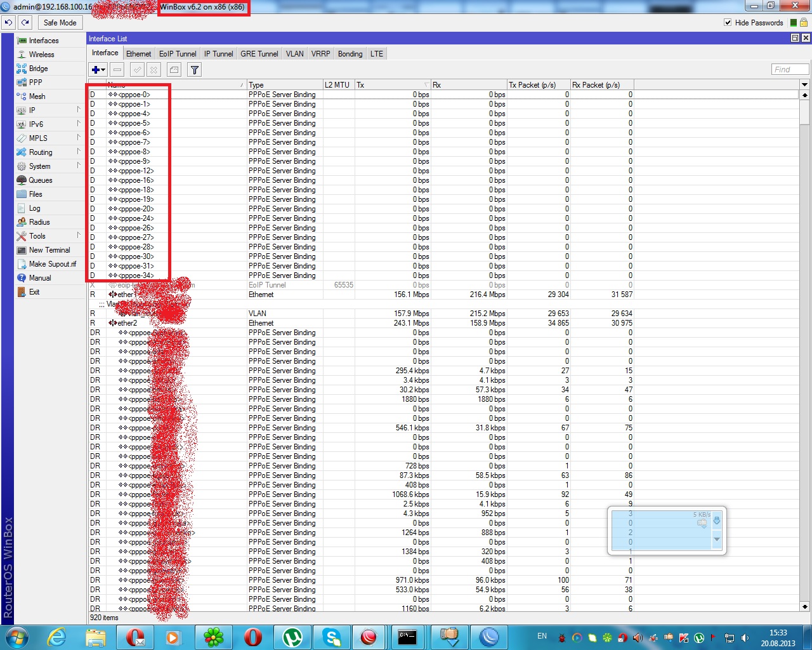
Task: Close the Interface List panel
Action: tap(805, 38)
